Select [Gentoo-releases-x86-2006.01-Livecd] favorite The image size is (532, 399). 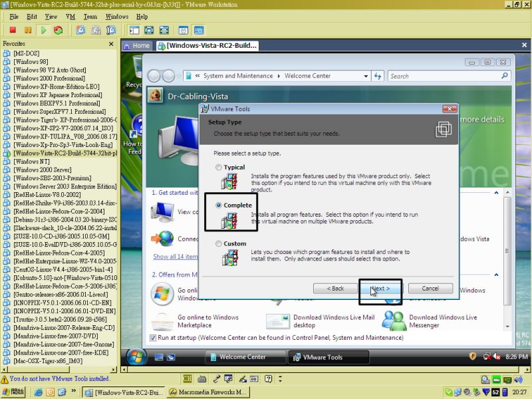tap(61, 295)
